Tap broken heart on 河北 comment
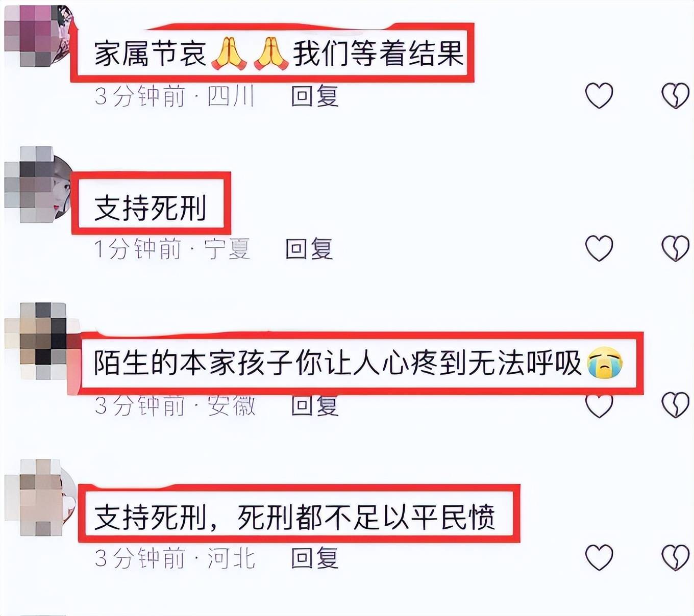Viewport: 694px width, 616px height. (676, 557)
